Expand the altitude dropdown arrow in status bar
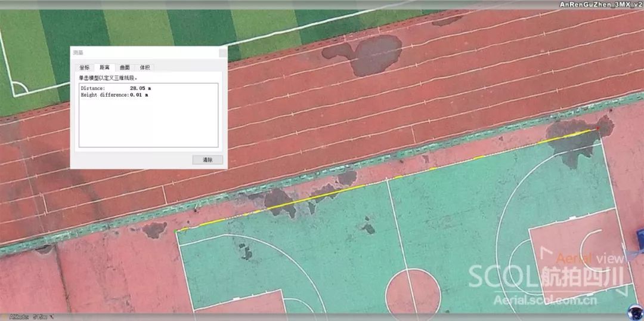Viewport: 644px width, 321px height. coord(52,317)
